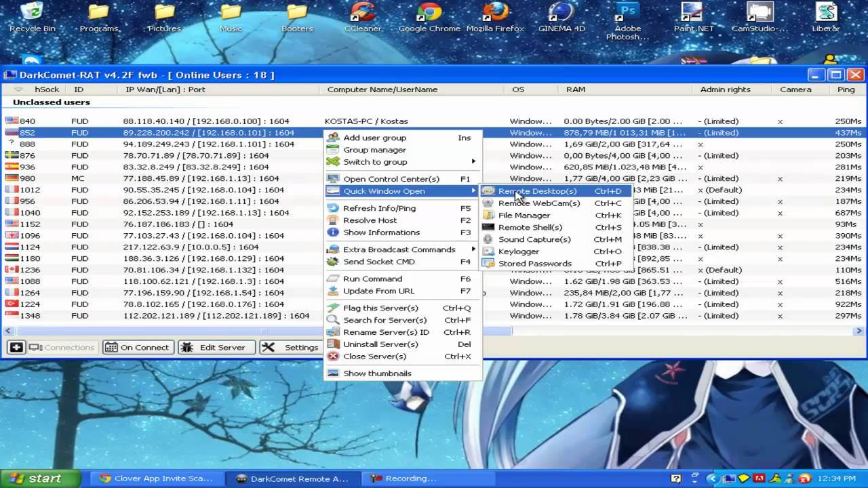Open the CCleaner desktop shortcut
Screen dimensions: 868x488
pos(363,18)
